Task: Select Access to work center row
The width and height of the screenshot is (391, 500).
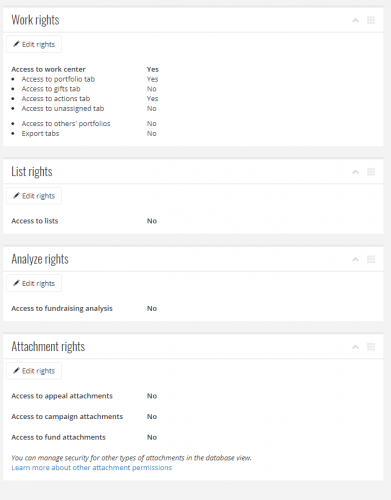Action: point(85,69)
